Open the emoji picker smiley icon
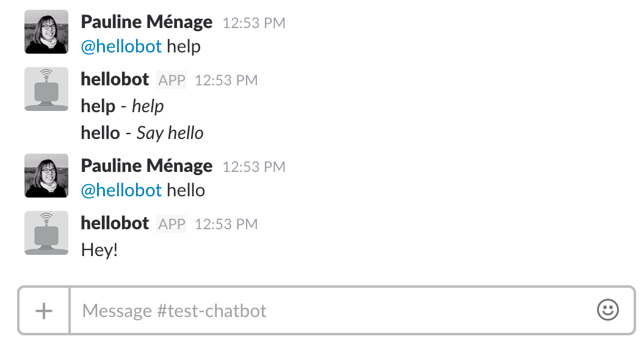644x353 pixels. pos(607,310)
